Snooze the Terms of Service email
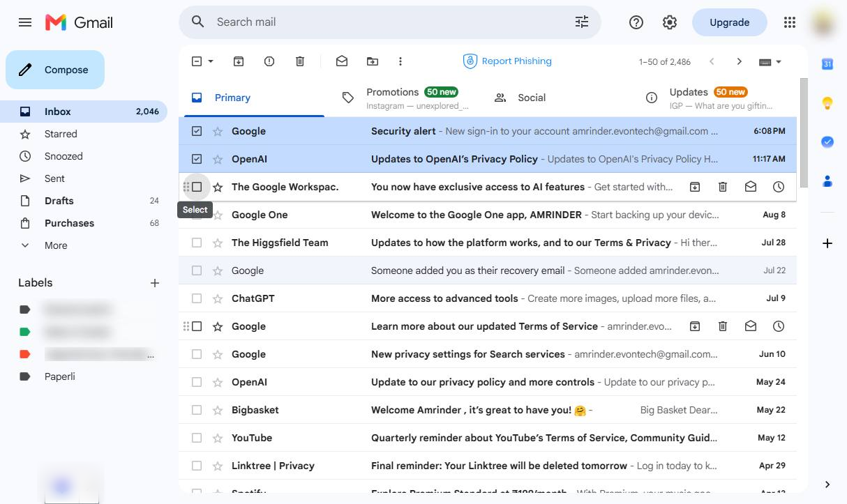847x504 pixels. point(779,326)
